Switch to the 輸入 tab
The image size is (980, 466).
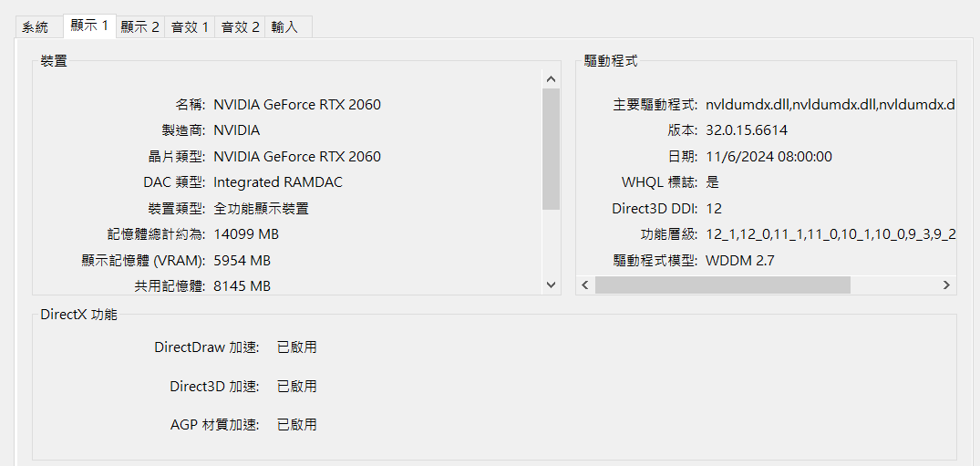pos(288,27)
